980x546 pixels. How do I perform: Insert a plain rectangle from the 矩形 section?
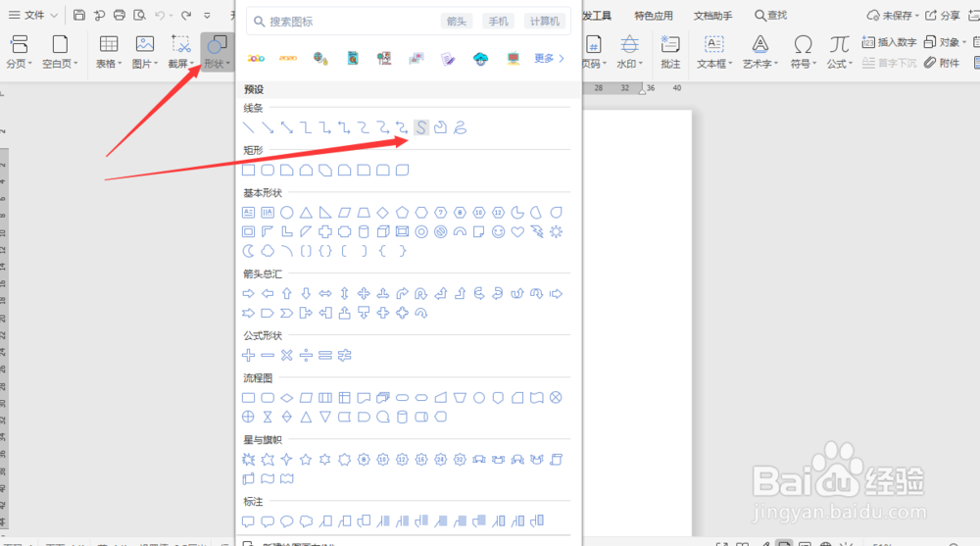[248, 171]
